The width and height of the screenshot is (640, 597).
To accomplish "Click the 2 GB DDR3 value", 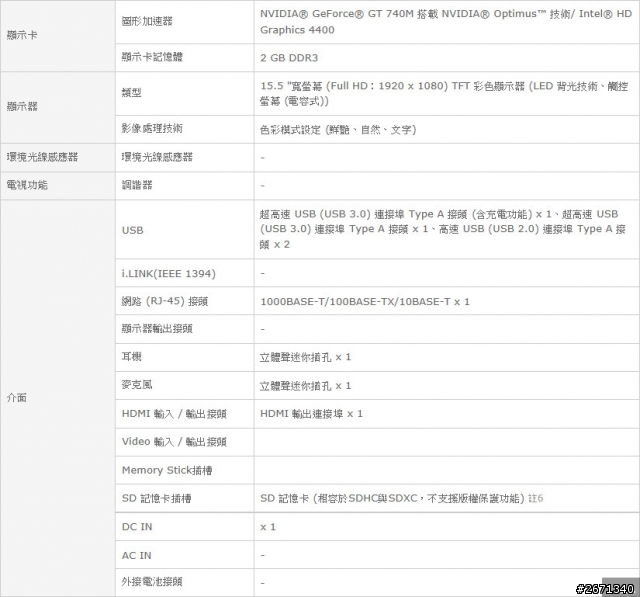I will click(x=289, y=58).
